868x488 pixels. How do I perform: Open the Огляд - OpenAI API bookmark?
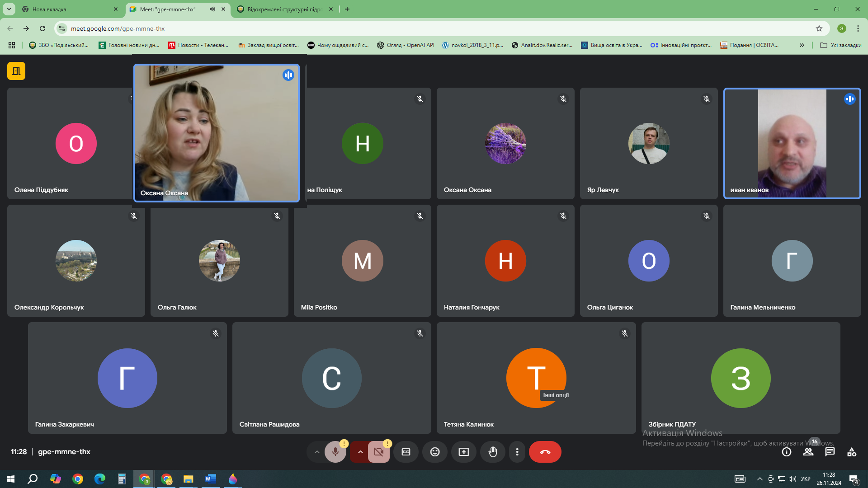click(406, 45)
